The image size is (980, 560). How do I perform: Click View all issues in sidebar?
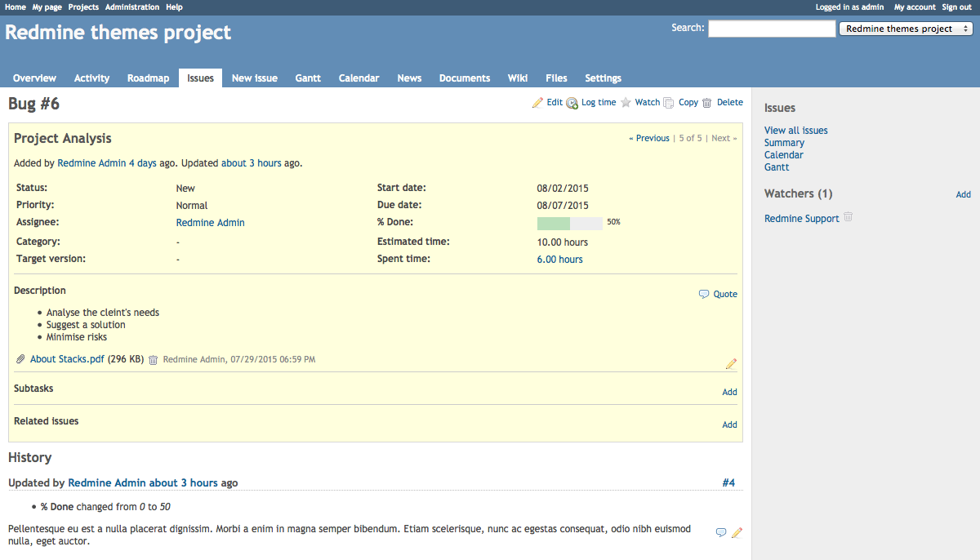796,131
